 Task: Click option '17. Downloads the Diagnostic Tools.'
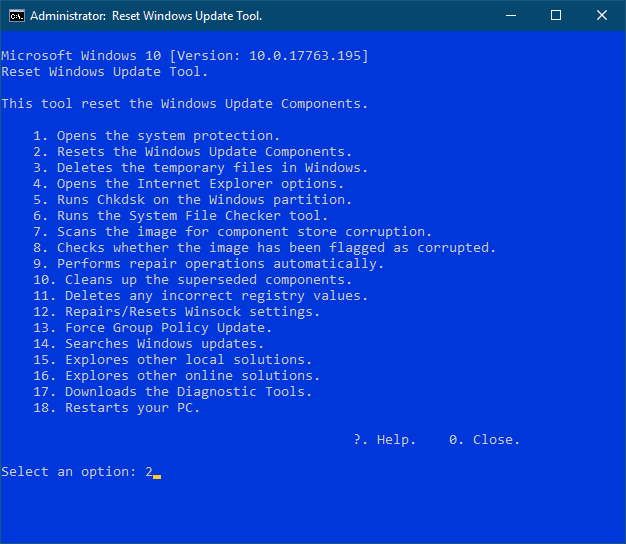pos(172,392)
